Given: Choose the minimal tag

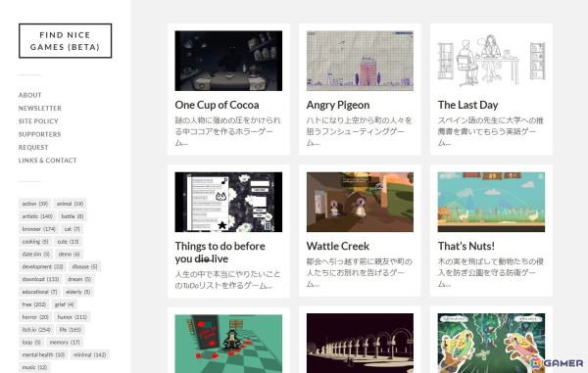Looking at the screenshot, I should click(89, 354).
